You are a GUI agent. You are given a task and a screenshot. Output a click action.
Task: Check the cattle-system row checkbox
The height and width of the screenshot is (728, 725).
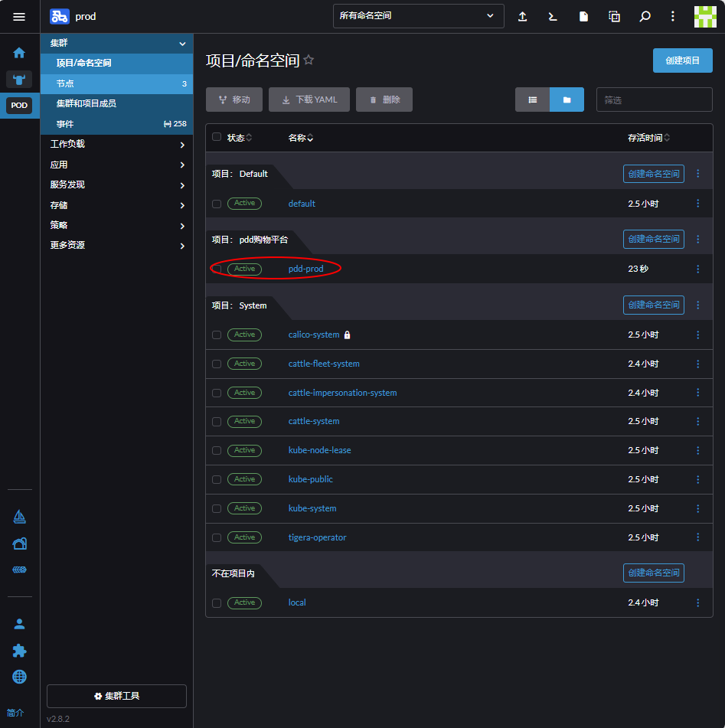tap(217, 422)
